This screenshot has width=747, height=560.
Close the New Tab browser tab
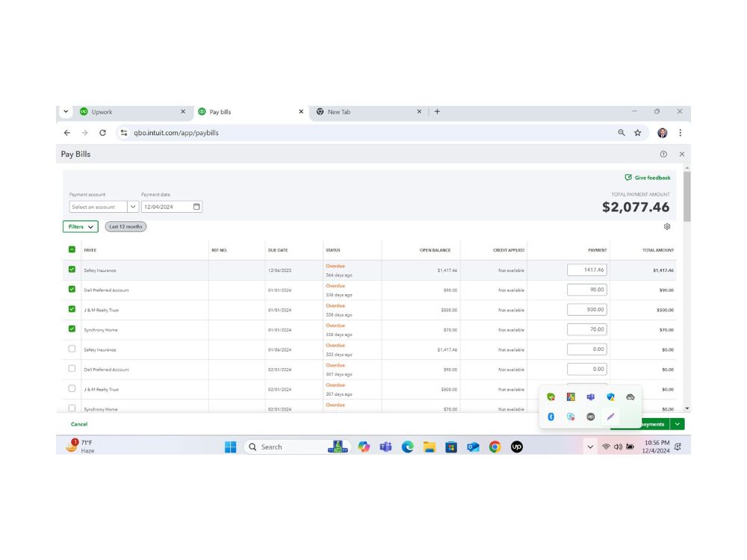coord(419,111)
